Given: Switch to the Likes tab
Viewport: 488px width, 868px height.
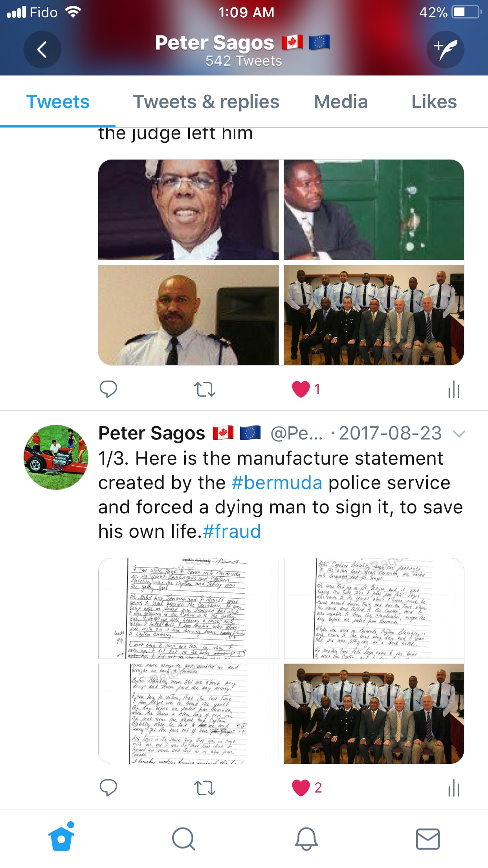Looking at the screenshot, I should 434,102.
